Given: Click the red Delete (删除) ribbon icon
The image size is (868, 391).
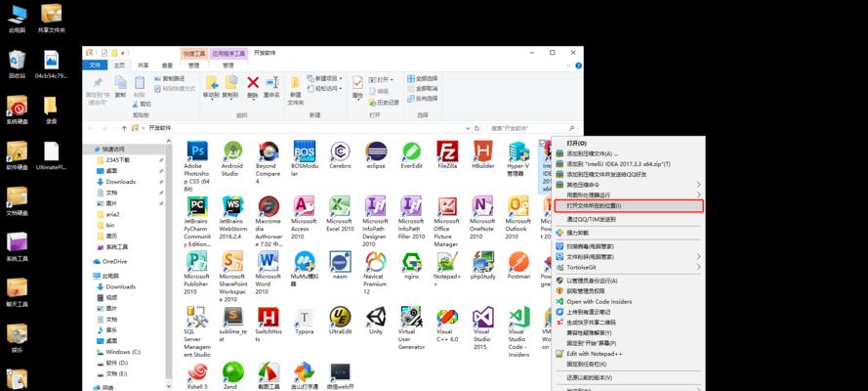Looking at the screenshot, I should (253, 82).
